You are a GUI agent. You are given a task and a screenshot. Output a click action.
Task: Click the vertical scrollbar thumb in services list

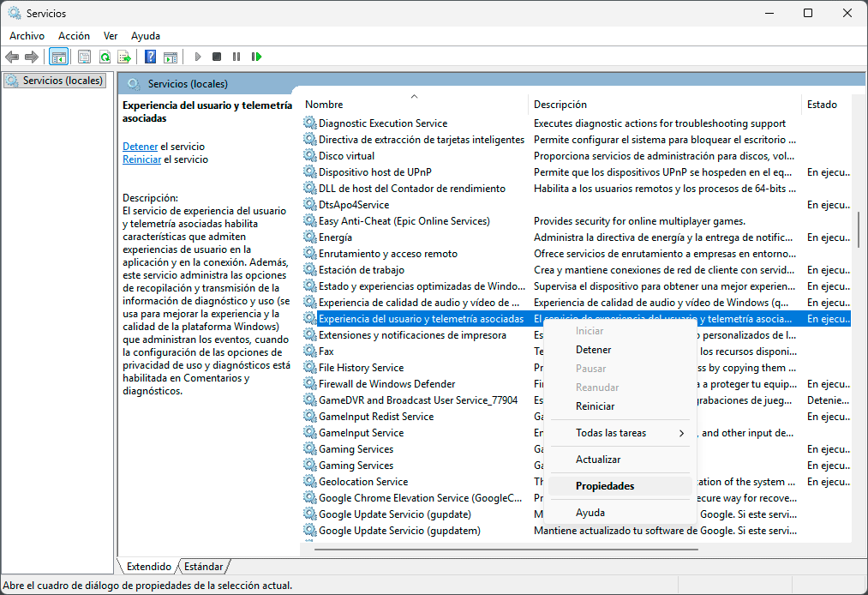point(858,229)
